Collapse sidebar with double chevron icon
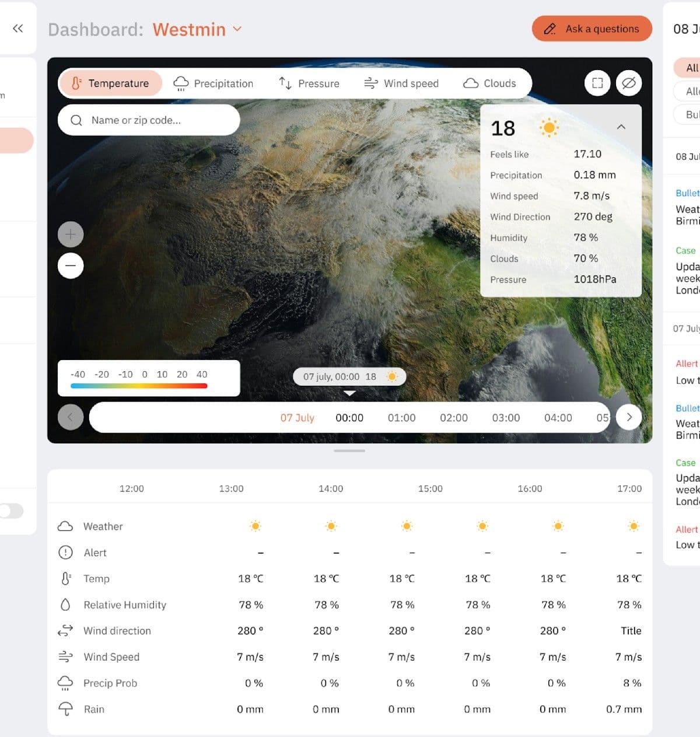The image size is (700, 737). click(x=18, y=29)
